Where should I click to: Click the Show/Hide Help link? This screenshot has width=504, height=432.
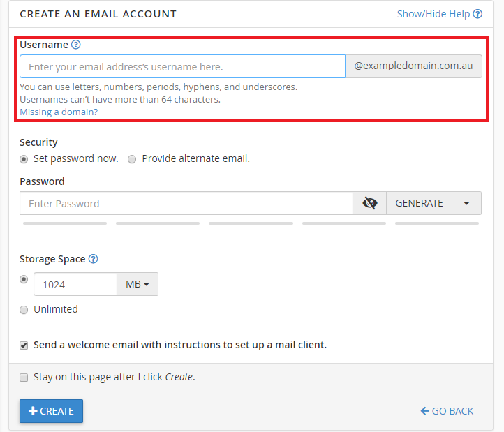point(439,14)
